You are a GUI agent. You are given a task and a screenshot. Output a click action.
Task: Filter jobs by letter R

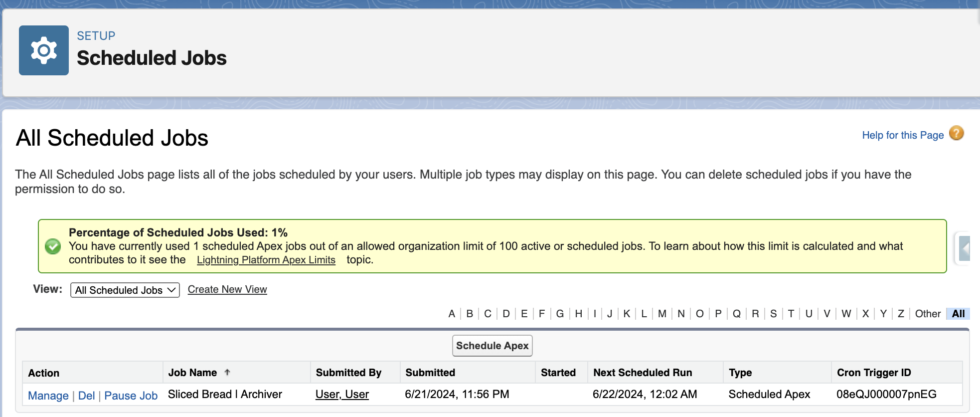[x=755, y=314]
